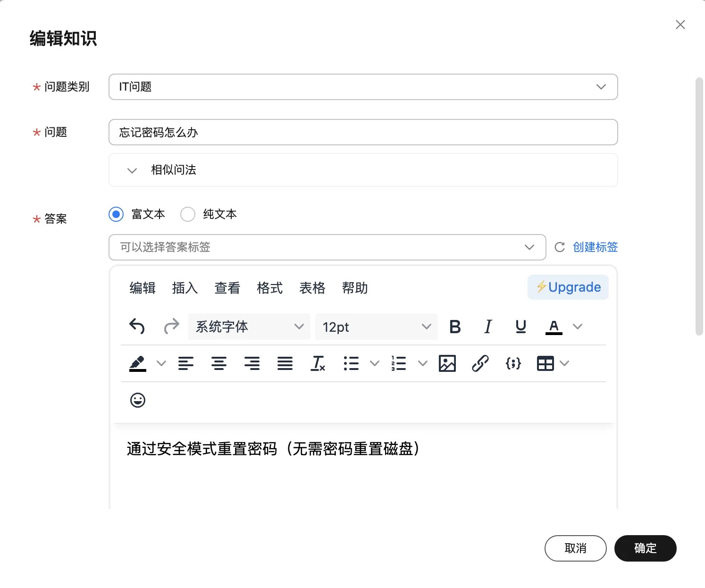This screenshot has height=588, width=705.
Task: Click the Upgrade button
Action: point(568,287)
